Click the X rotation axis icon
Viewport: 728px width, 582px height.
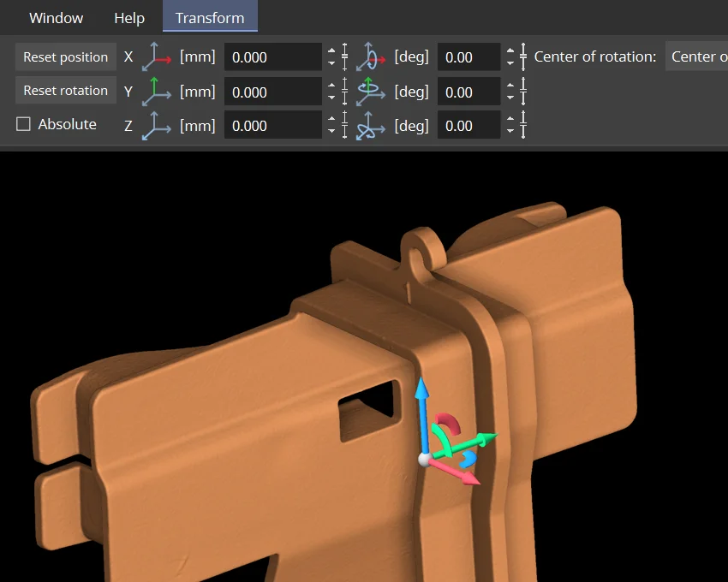(371, 56)
